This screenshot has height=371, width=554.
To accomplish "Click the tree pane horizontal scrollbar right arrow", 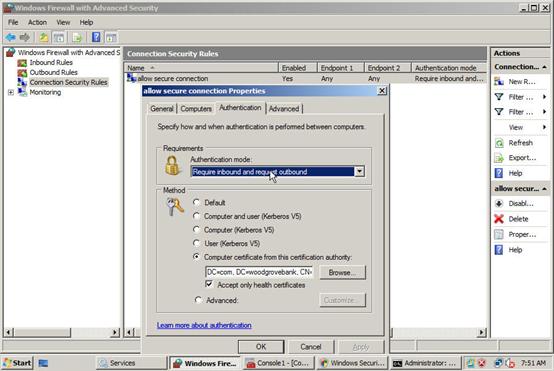I will point(115,332).
